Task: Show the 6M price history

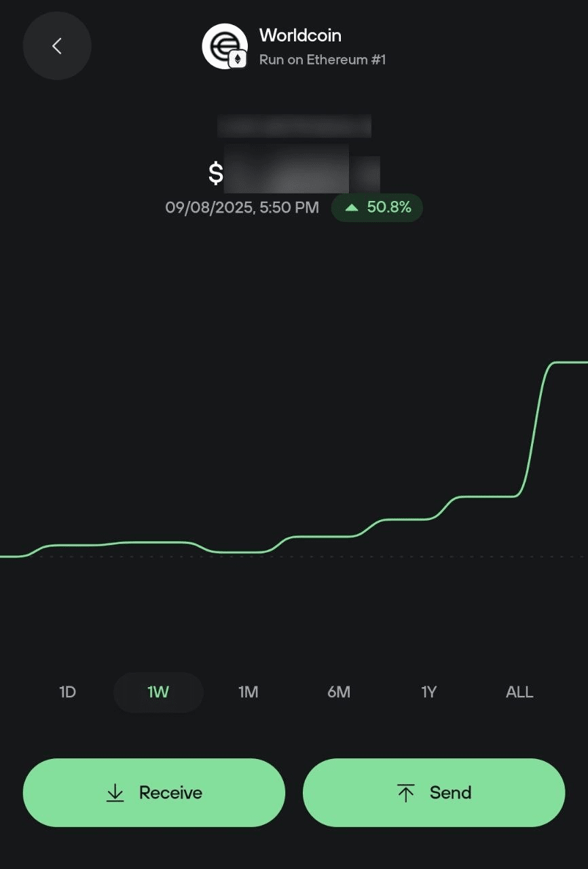Action: coord(339,692)
